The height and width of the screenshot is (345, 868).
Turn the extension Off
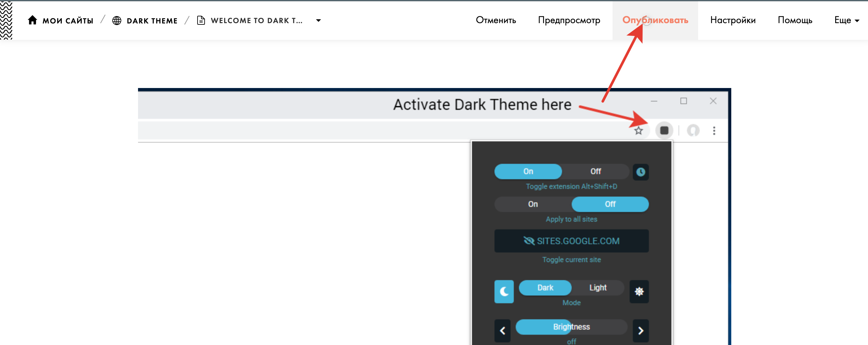tap(596, 172)
